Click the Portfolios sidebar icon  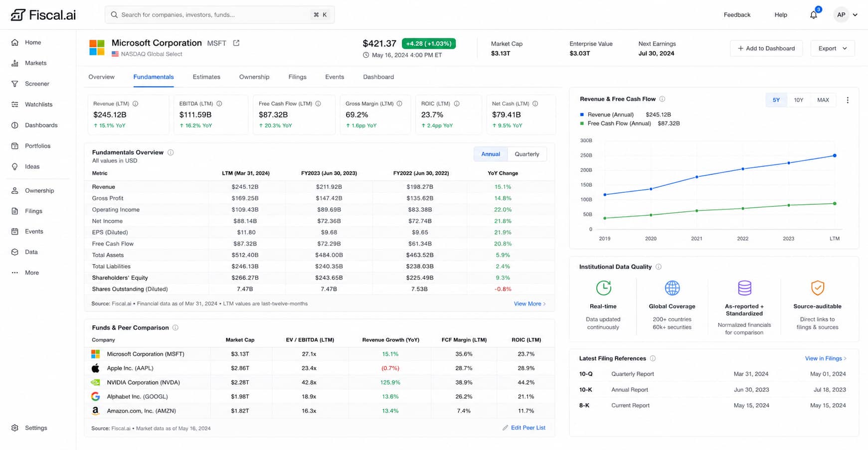15,146
